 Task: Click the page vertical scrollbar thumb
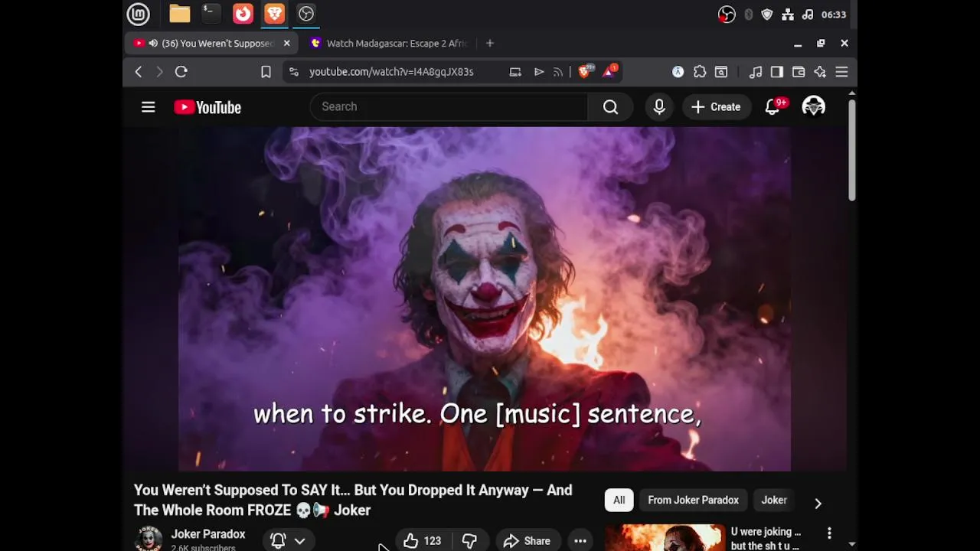(852, 149)
